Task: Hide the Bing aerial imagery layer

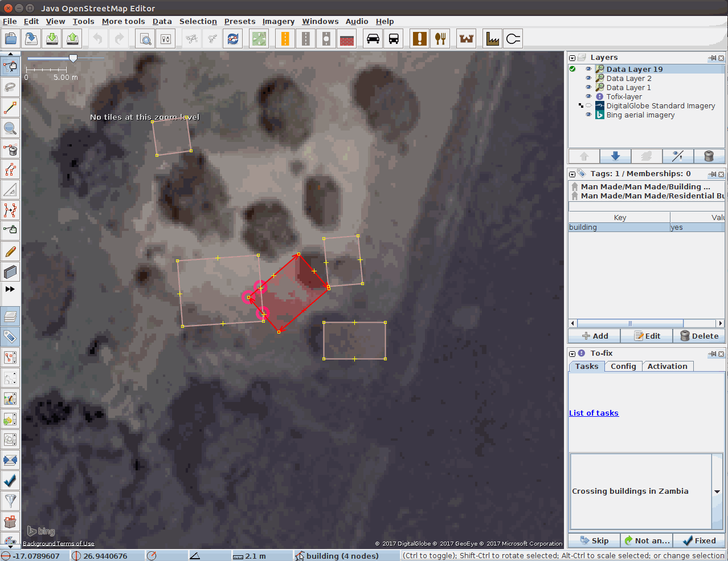Action: coord(588,115)
